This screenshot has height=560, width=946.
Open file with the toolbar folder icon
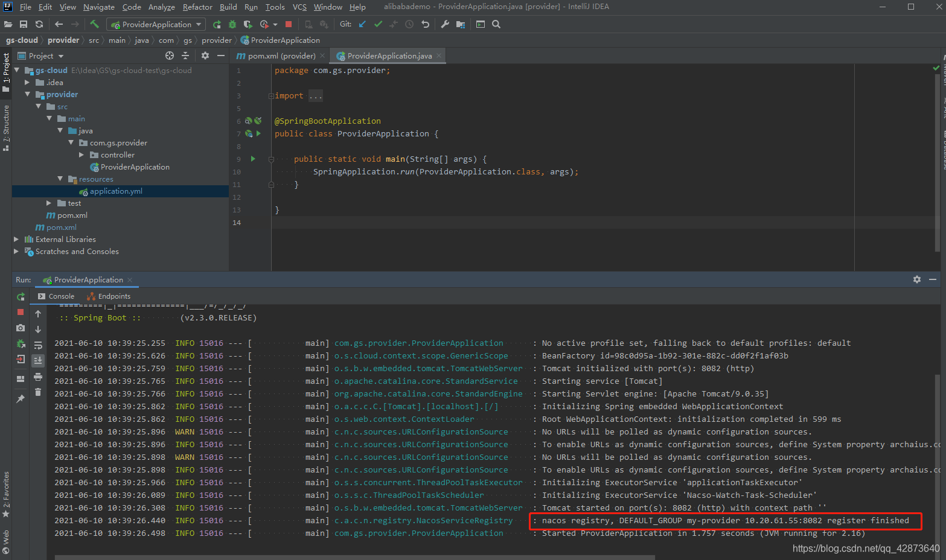pos(8,24)
